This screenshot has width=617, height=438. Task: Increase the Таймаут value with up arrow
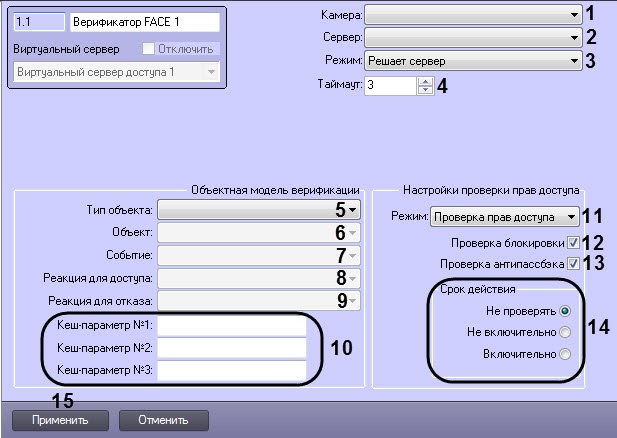(x=424, y=81)
